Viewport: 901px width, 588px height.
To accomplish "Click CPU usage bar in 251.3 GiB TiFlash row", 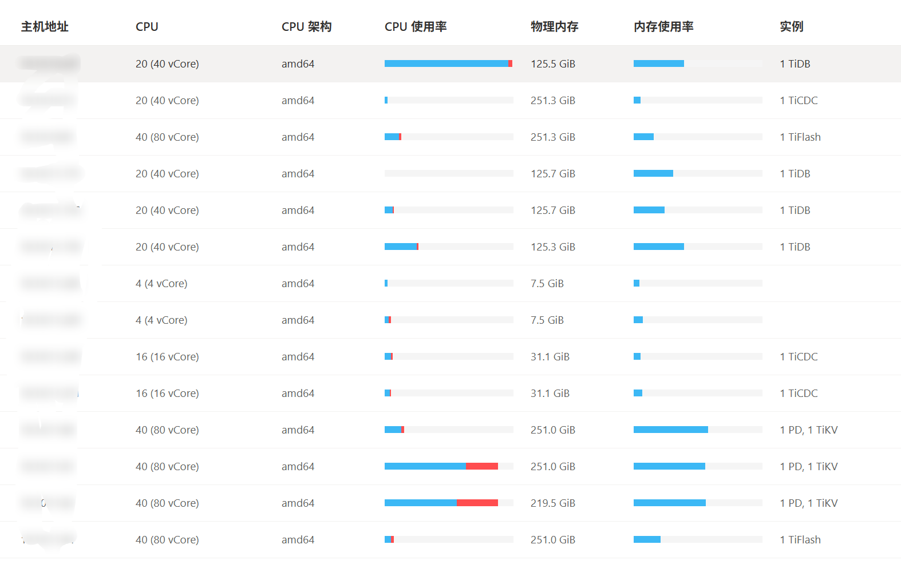I will 449,137.
